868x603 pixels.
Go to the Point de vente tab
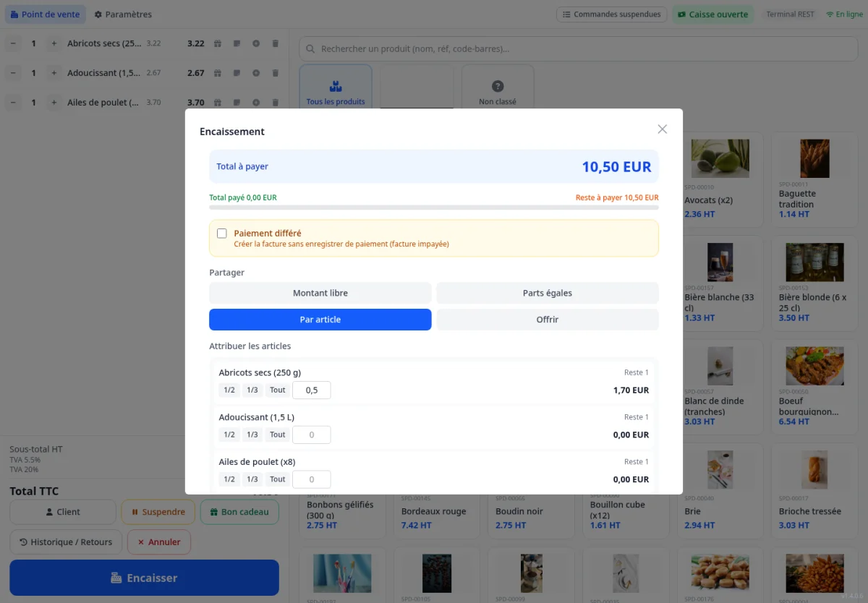pyautogui.click(x=45, y=14)
